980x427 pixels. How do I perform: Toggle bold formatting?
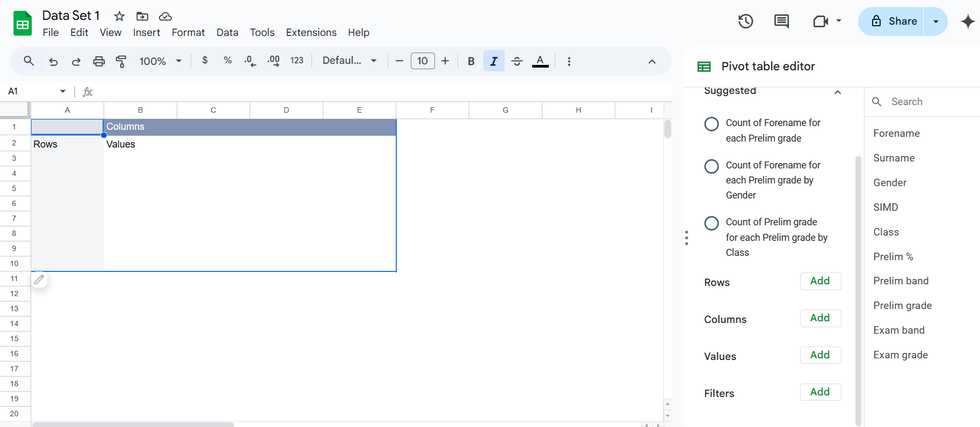[x=471, y=61]
